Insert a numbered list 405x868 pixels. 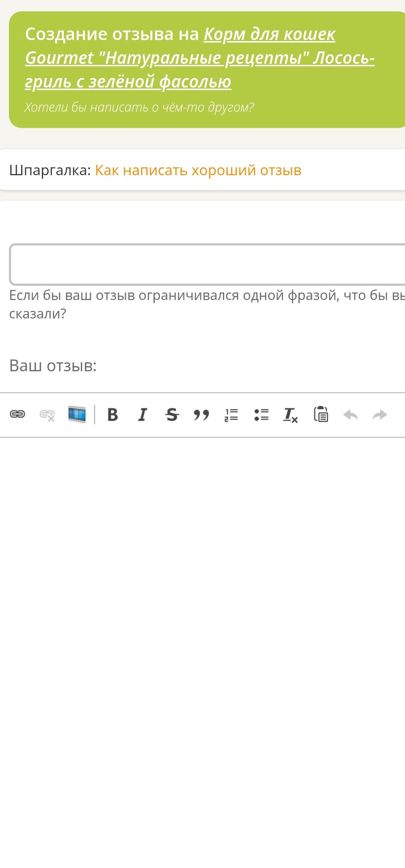(231, 415)
